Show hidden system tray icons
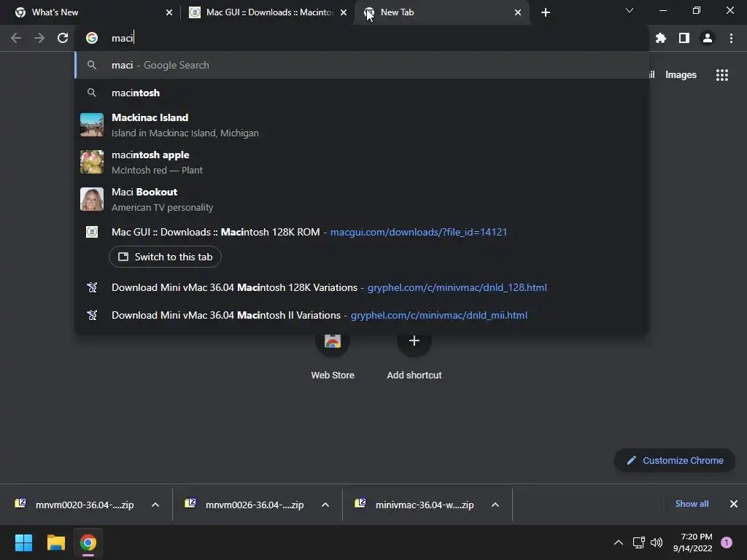Viewport: 747px width, 560px height. pyautogui.click(x=619, y=542)
